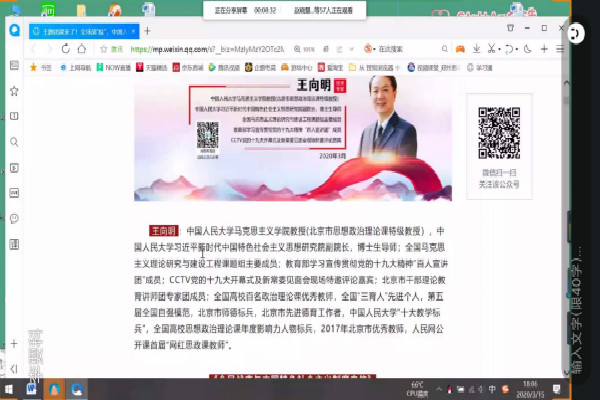This screenshot has height=400, width=600.
Task: Toggle night mode moon icon
Action: pos(528,49)
